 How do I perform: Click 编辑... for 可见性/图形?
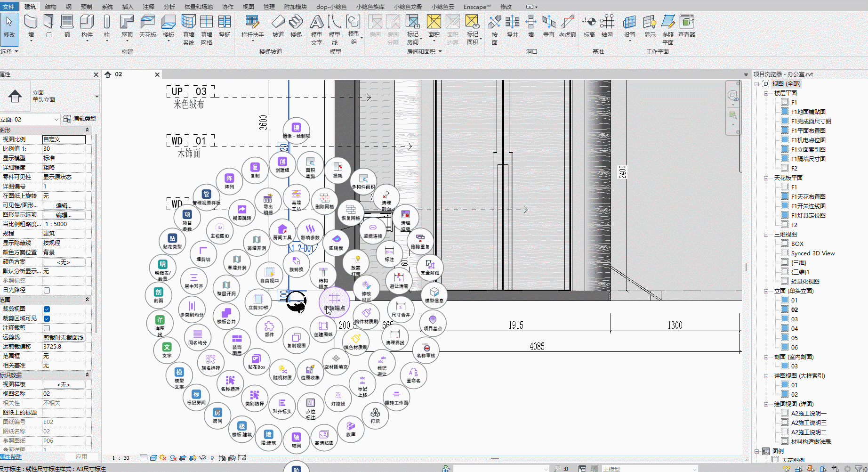(x=64, y=205)
